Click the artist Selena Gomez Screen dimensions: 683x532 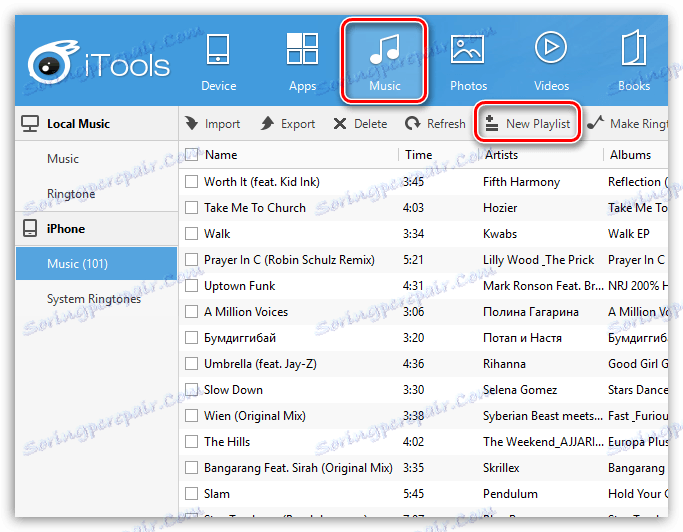[x=520, y=390]
